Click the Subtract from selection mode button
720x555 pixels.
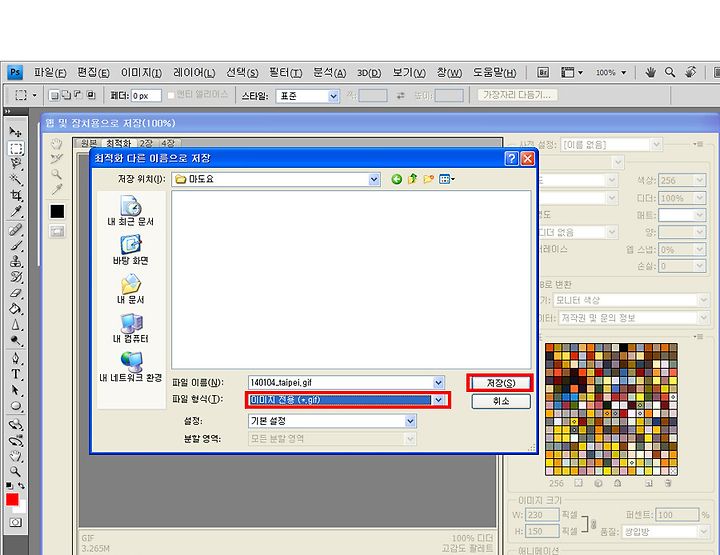point(78,95)
